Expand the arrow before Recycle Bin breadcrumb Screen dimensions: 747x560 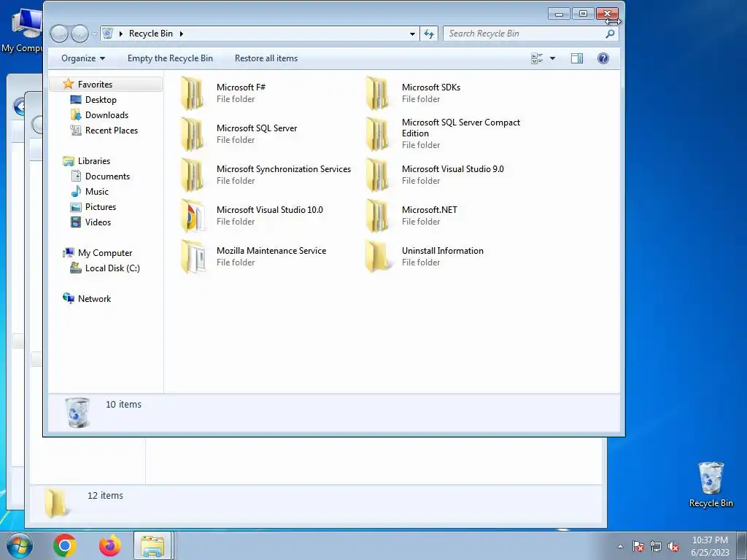120,34
